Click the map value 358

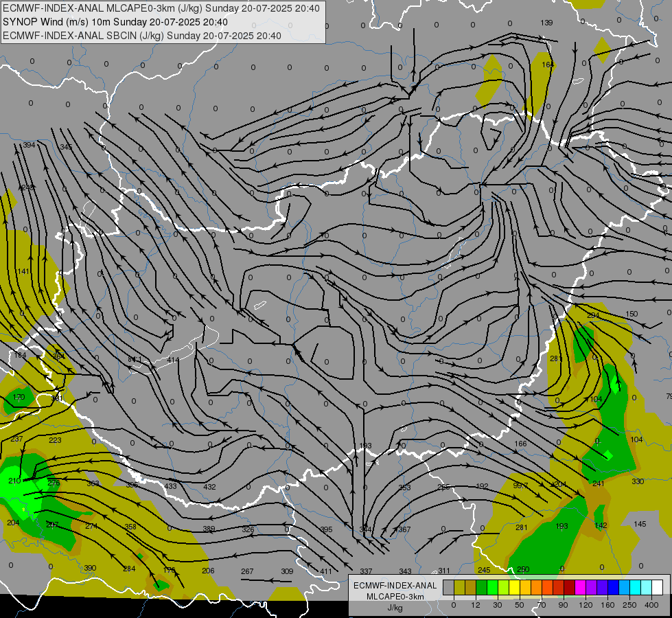(x=130, y=527)
